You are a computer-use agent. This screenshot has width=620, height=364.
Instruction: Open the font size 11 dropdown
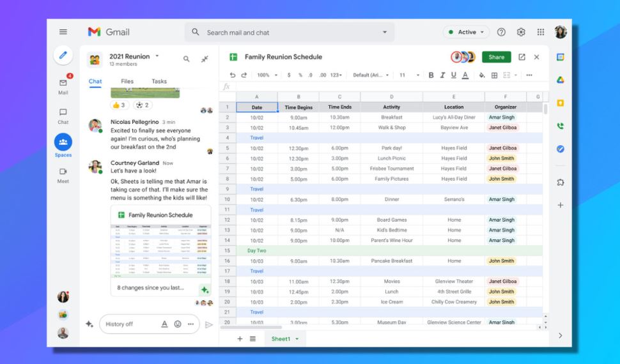[x=409, y=75]
